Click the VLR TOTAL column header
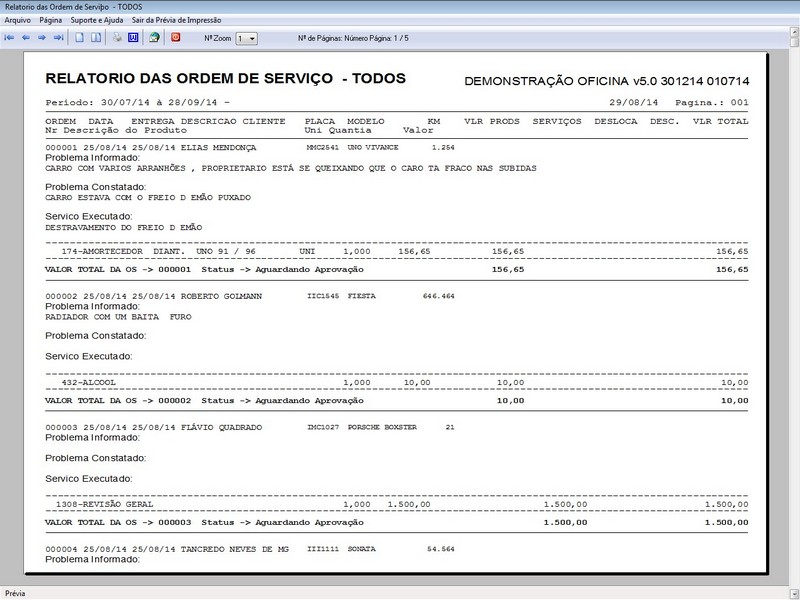The height and width of the screenshot is (600, 800). click(720, 121)
